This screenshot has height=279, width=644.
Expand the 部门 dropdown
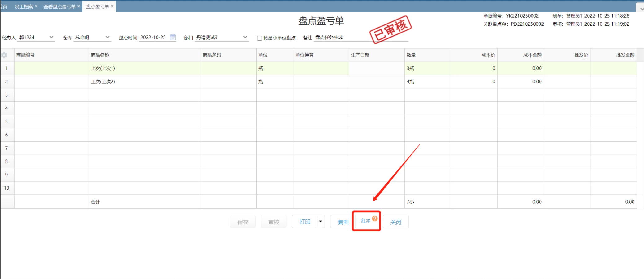point(245,37)
